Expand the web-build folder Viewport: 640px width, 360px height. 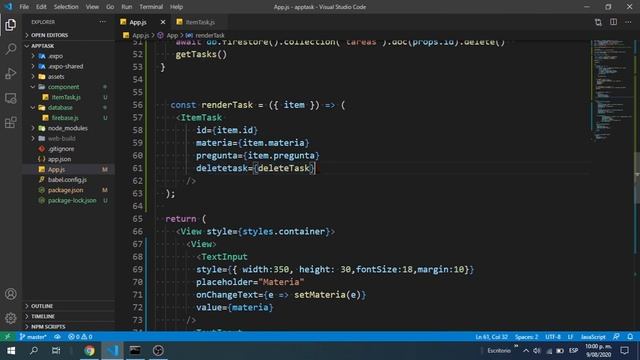click(61, 138)
